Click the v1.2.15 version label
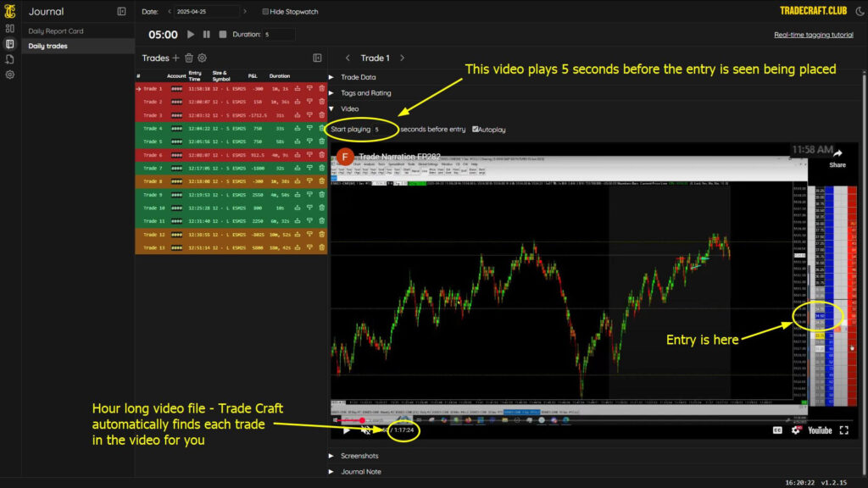 tap(834, 483)
